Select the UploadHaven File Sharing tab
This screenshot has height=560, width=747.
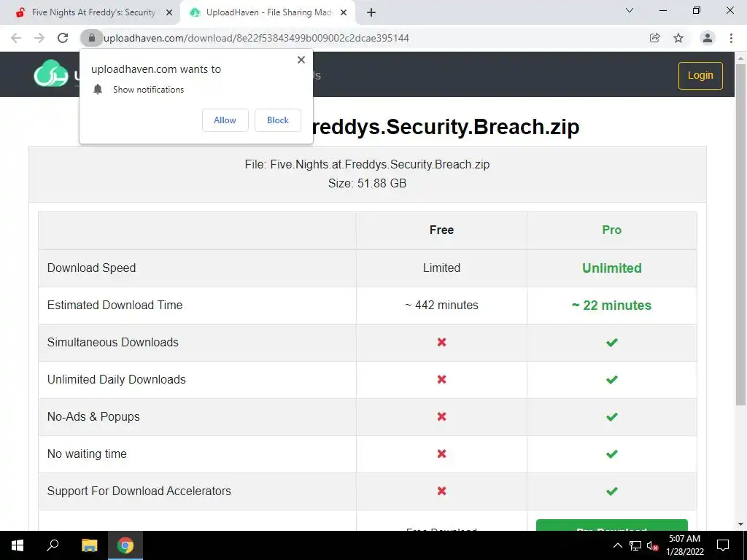pyautogui.click(x=269, y=12)
